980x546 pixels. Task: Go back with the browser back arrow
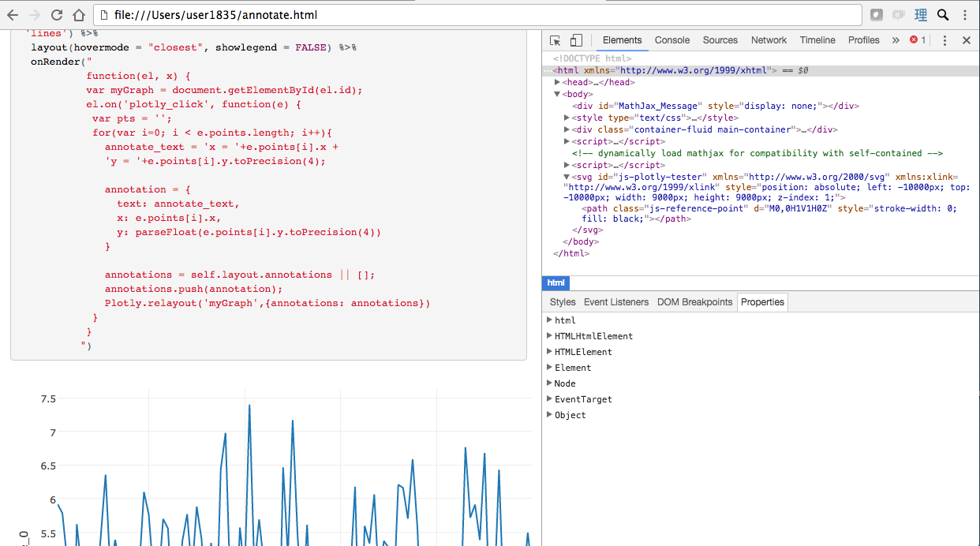tap(13, 15)
